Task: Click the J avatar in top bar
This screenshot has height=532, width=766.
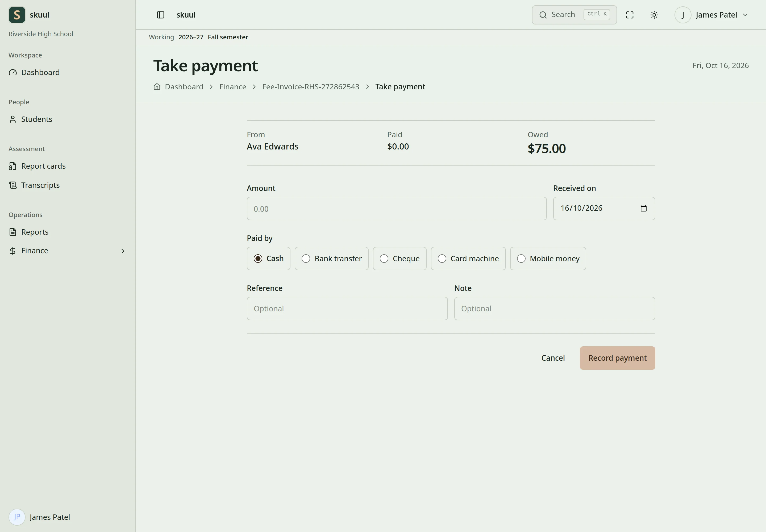Action: pyautogui.click(x=683, y=15)
